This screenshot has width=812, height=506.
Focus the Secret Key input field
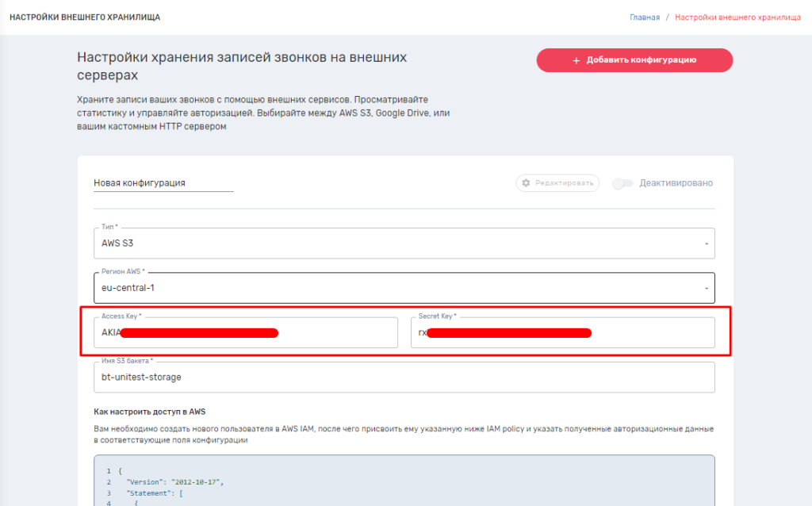(563, 333)
